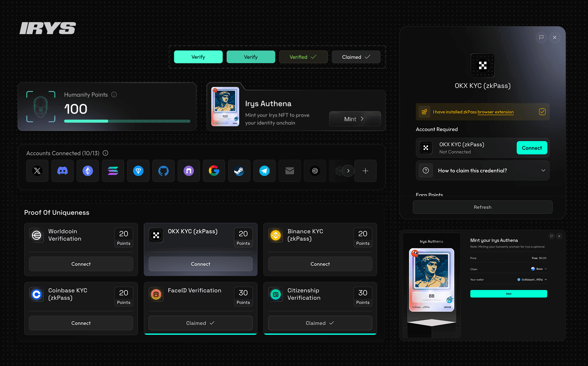Click the green Verified button
Image resolution: width=588 pixels, height=366 pixels.
click(x=303, y=57)
